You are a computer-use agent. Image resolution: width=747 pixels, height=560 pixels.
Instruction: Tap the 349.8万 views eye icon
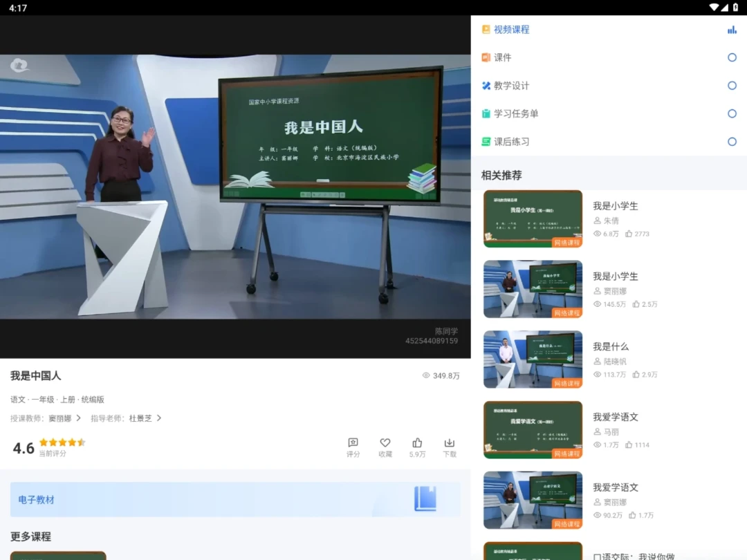426,375
